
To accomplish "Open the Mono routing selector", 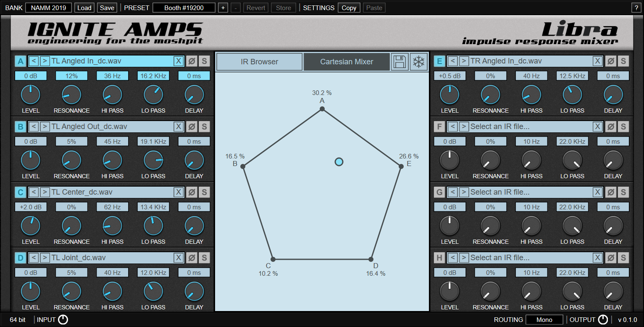I will pyautogui.click(x=544, y=320).
